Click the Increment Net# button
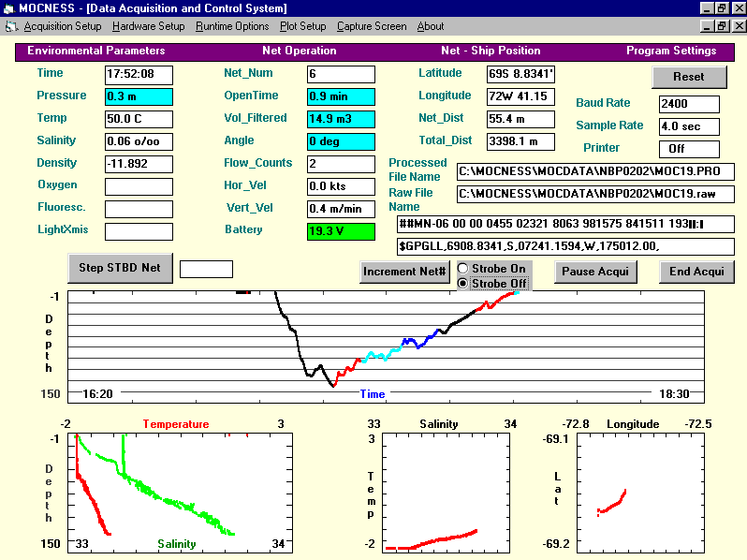Image resolution: width=747 pixels, height=560 pixels. 404,272
